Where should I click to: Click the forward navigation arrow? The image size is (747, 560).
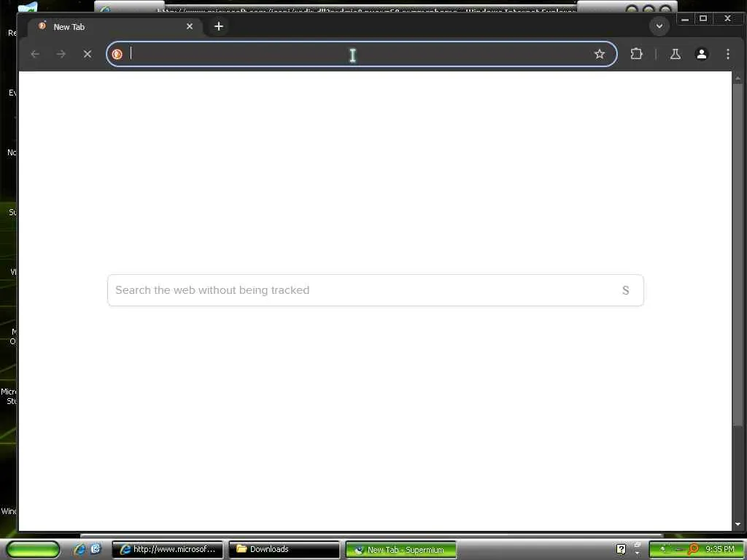[x=61, y=54]
